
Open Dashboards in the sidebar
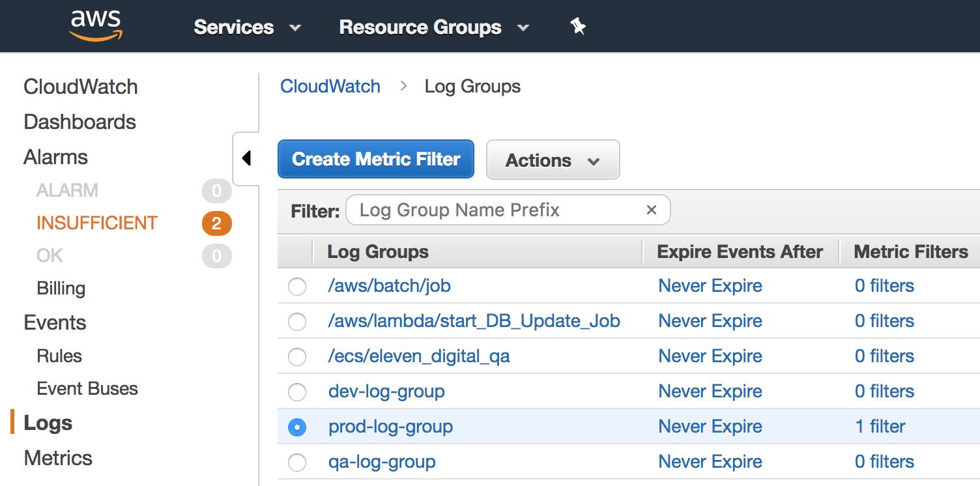pyautogui.click(x=79, y=122)
